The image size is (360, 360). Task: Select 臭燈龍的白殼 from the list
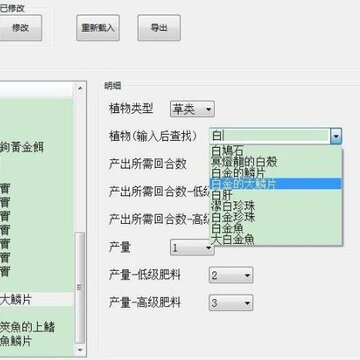pos(275,162)
